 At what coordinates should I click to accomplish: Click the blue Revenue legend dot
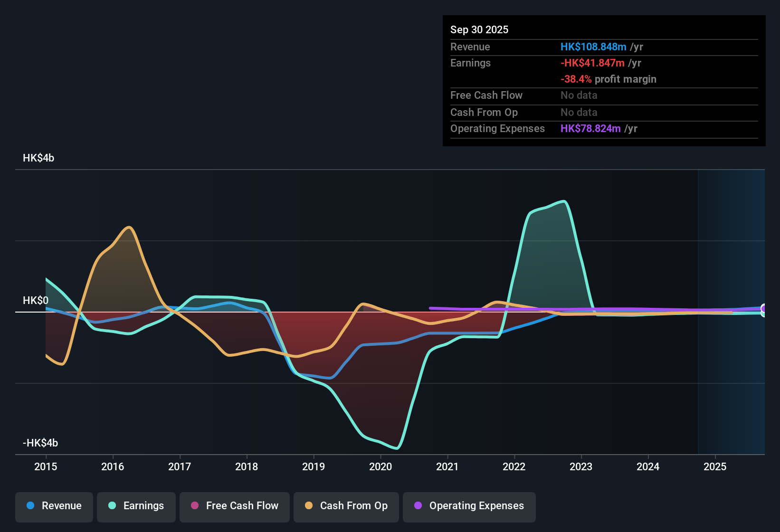30,506
